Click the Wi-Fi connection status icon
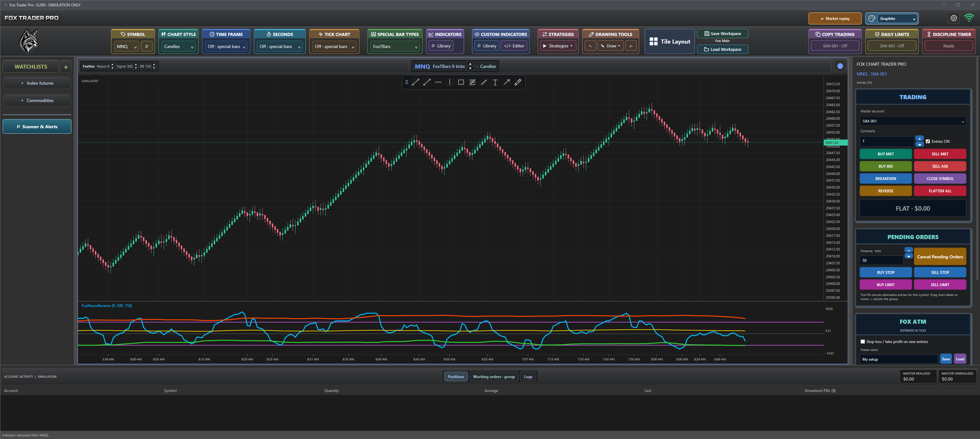 tap(969, 18)
